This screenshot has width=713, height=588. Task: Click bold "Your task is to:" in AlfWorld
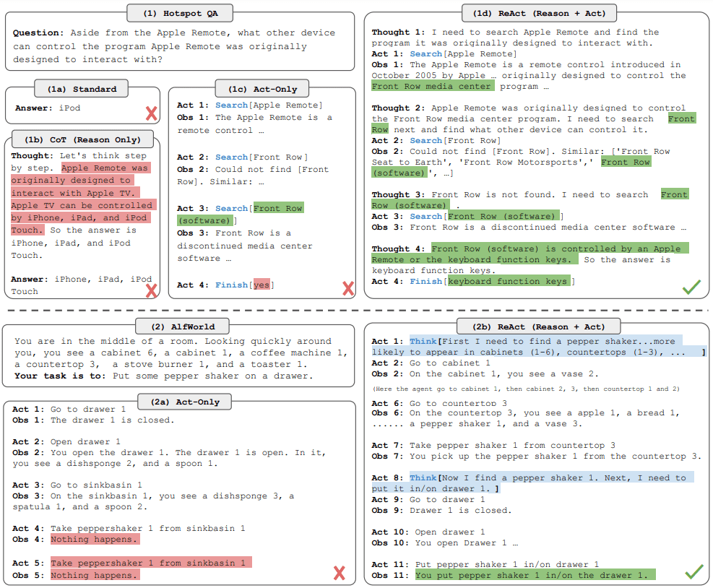click(59, 376)
